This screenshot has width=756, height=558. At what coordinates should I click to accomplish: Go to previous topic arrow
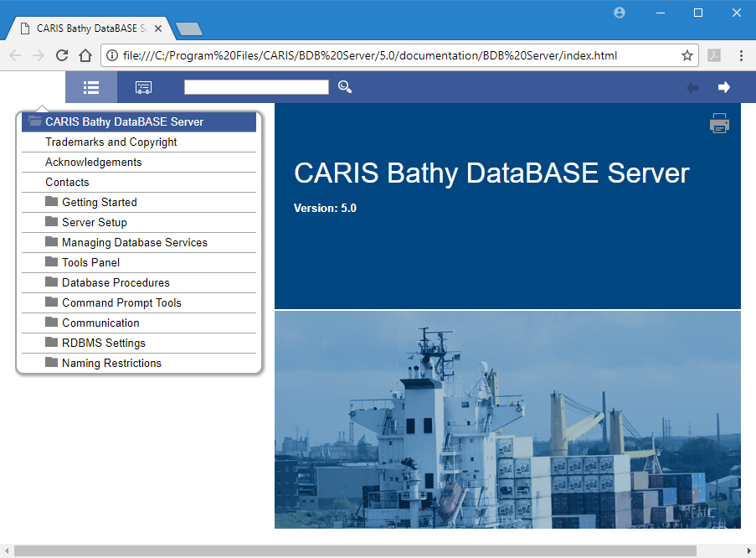692,87
